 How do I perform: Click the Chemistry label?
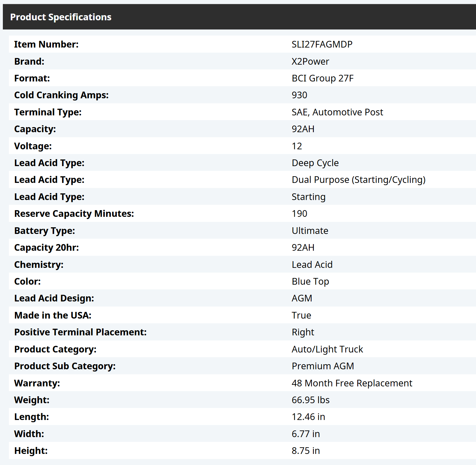click(39, 265)
